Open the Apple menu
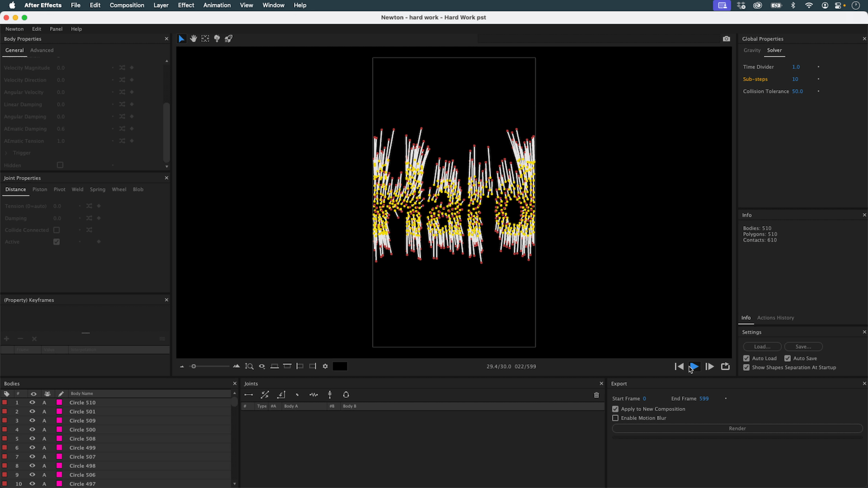This screenshot has width=868, height=488. coord(12,5)
